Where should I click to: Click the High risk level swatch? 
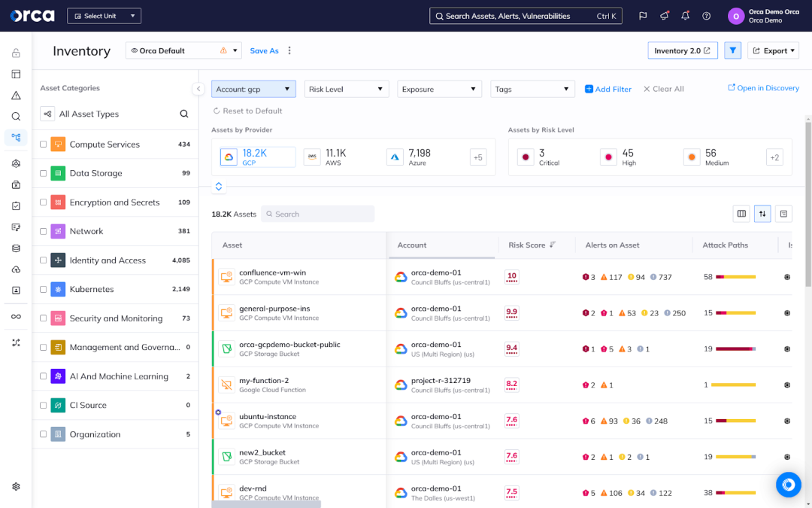[608, 157]
